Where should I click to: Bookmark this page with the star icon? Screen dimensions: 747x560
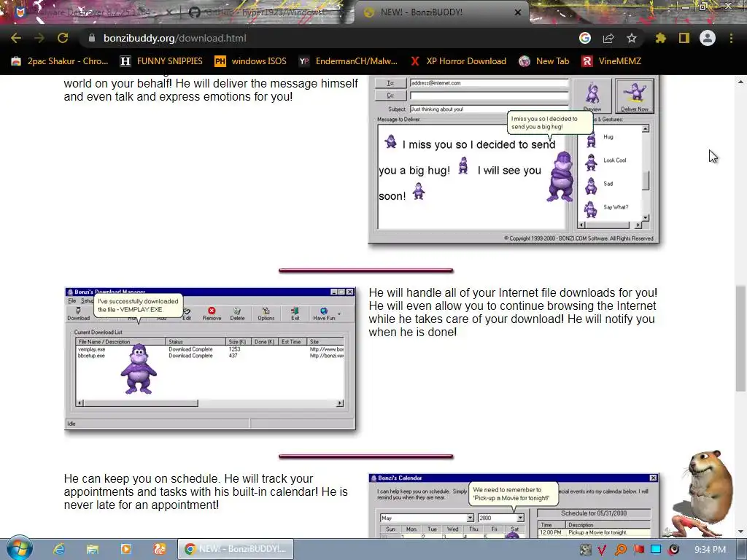632,38
